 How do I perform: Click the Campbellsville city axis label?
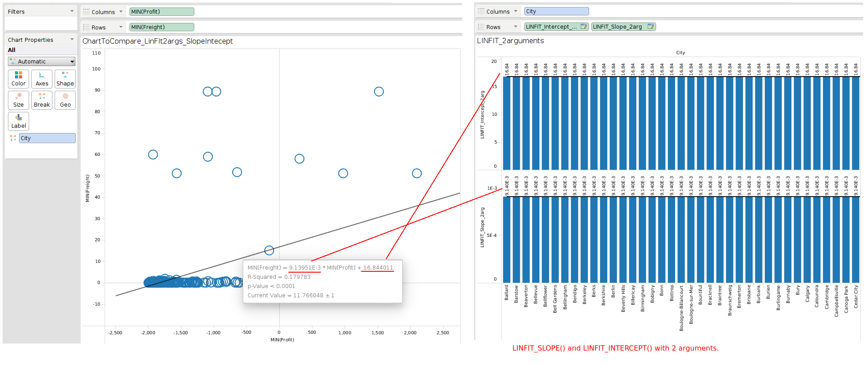tap(836, 301)
